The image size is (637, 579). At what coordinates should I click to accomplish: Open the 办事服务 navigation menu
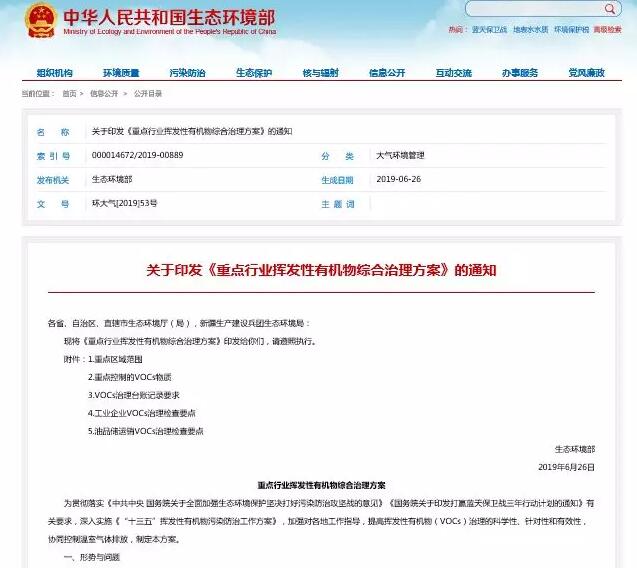520,73
